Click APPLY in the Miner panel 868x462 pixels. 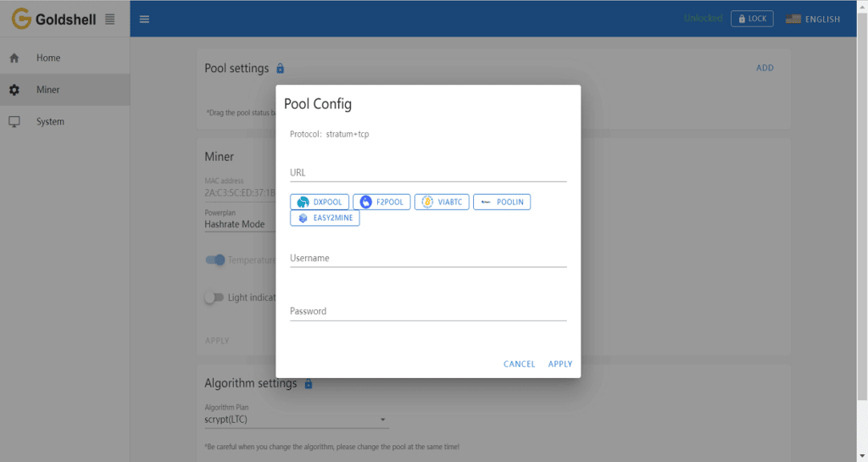(x=217, y=341)
